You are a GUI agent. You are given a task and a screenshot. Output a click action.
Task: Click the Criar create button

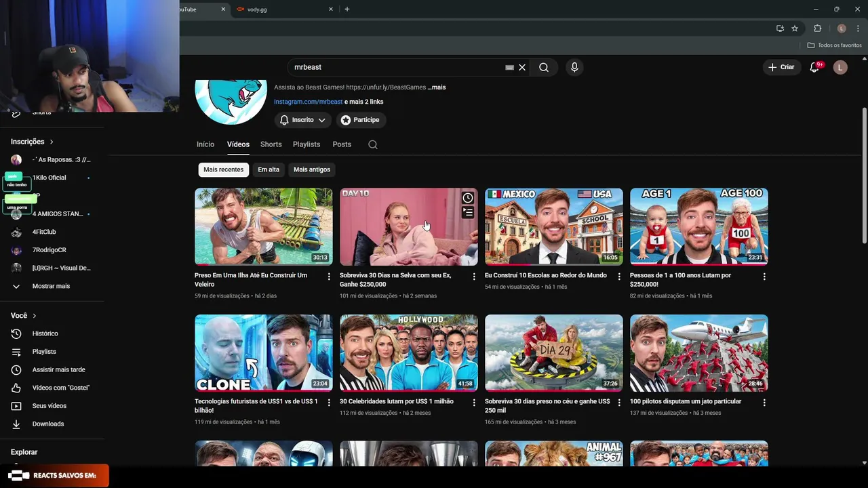click(x=781, y=67)
